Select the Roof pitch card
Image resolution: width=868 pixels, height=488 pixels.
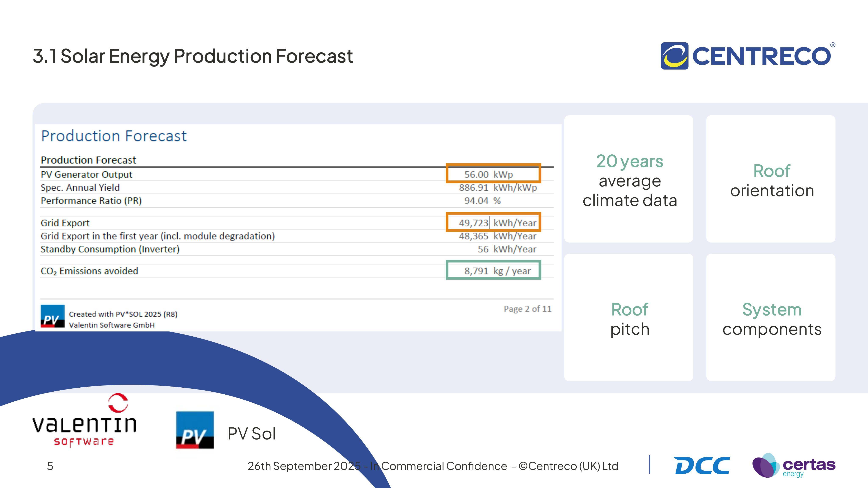629,317
